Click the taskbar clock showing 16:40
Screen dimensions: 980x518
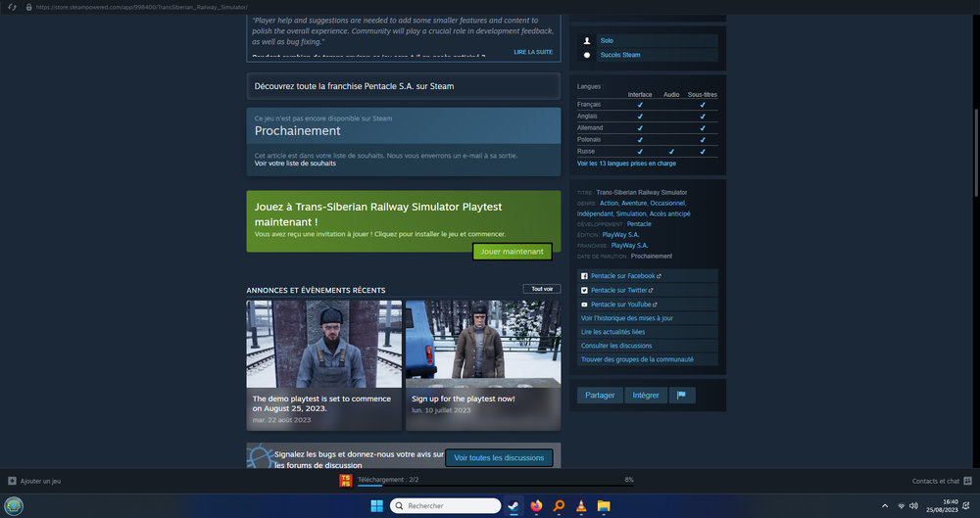coord(942,506)
